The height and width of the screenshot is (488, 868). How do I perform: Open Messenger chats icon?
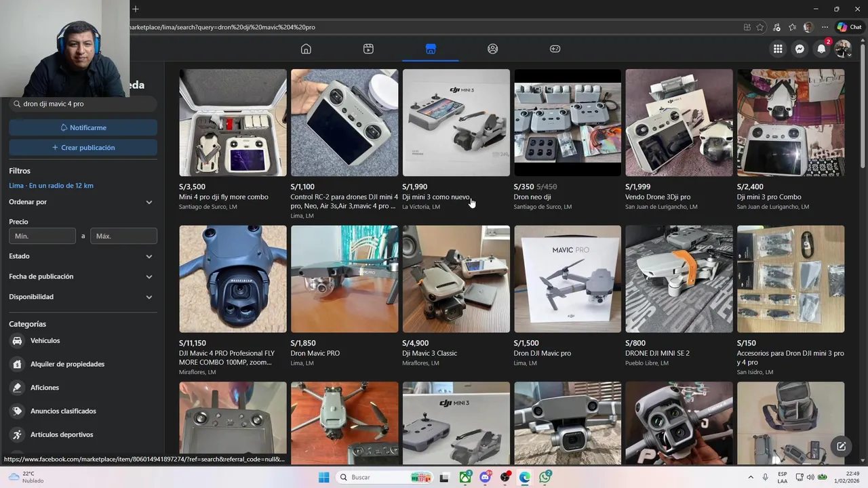pos(800,49)
